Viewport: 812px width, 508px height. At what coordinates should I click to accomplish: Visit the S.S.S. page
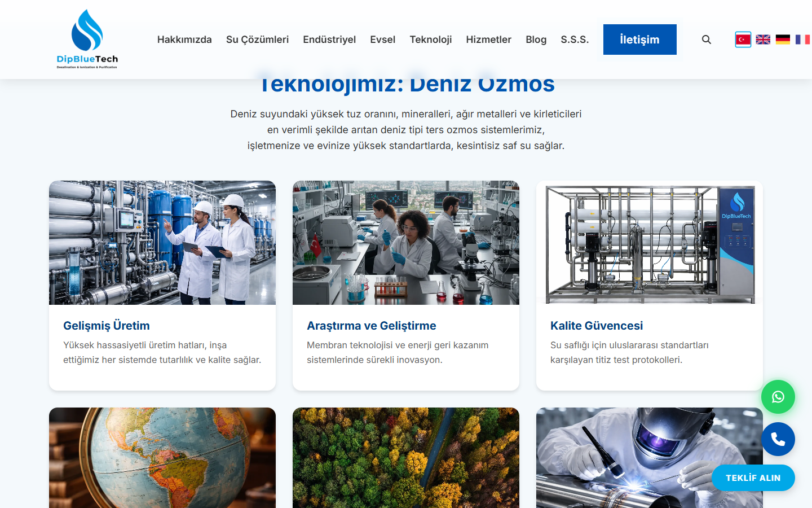(x=575, y=40)
